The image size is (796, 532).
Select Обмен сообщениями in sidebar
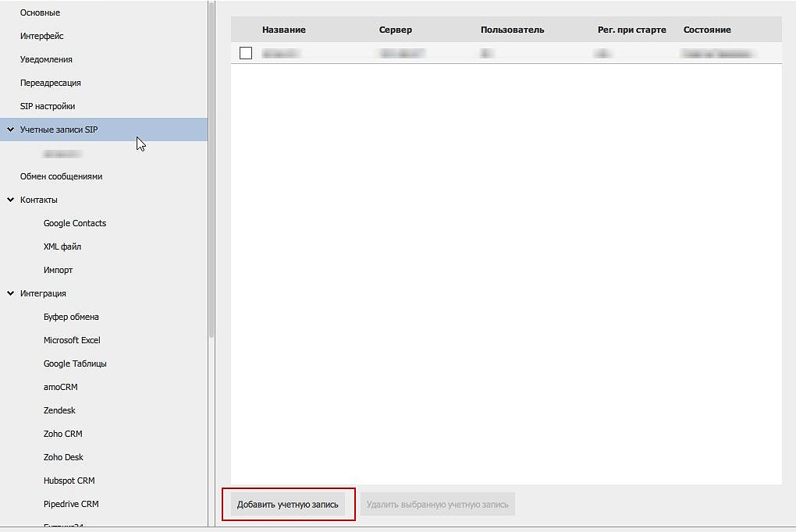pos(61,176)
